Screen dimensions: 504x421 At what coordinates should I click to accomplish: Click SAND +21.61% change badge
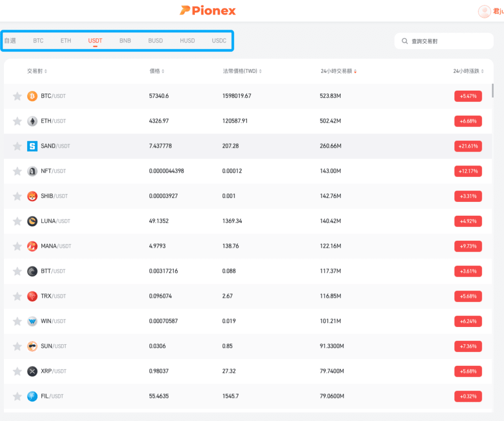tap(468, 146)
